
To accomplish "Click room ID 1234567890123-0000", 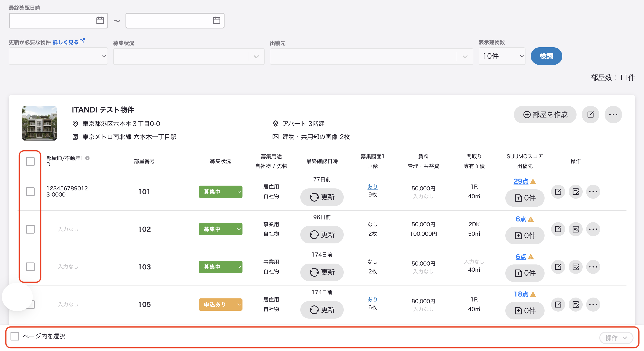I will pos(67,191).
